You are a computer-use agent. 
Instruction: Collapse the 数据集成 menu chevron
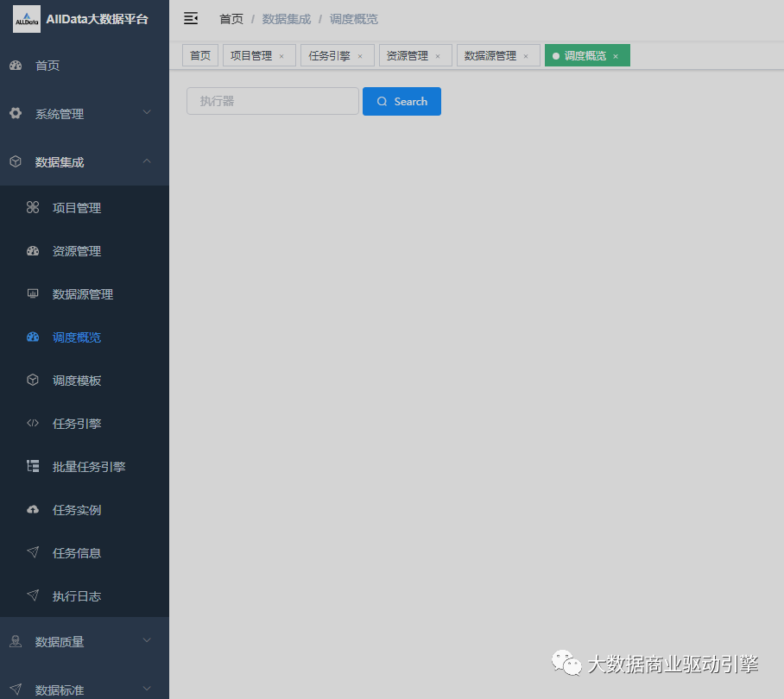(147, 161)
